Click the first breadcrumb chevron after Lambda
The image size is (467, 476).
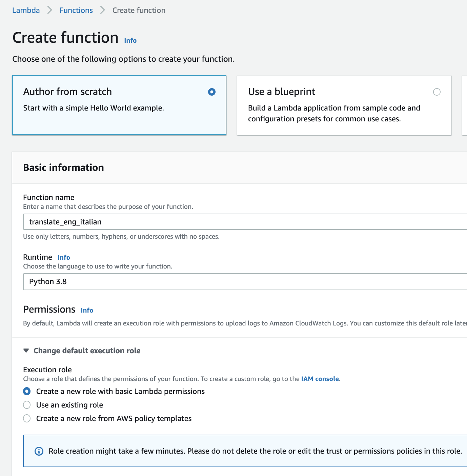pos(50,10)
